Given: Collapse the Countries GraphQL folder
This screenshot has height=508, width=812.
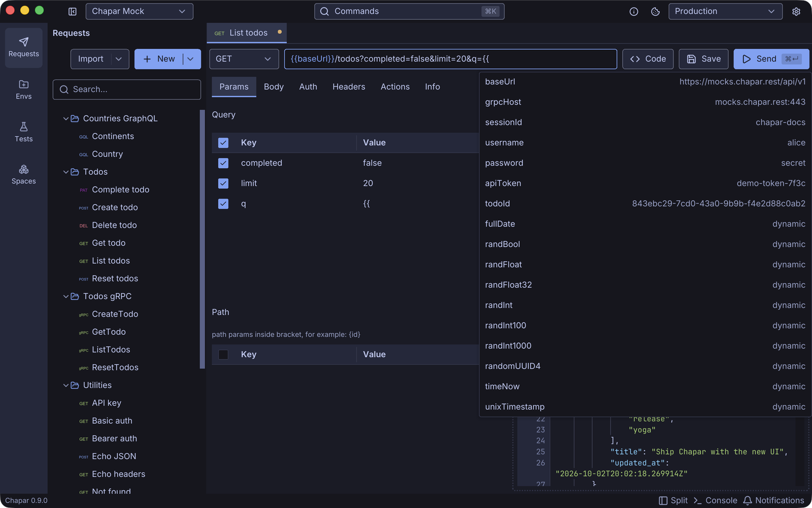Looking at the screenshot, I should pyautogui.click(x=66, y=118).
